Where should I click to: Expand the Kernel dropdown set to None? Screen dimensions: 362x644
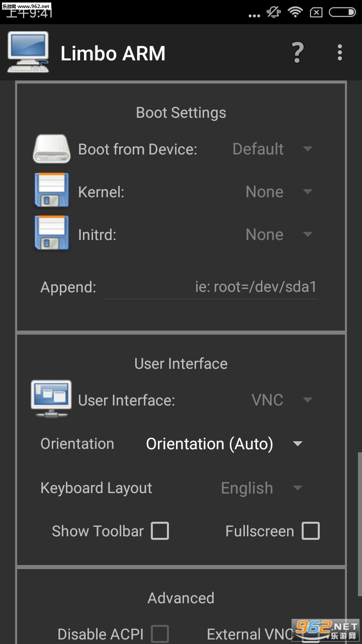point(279,192)
